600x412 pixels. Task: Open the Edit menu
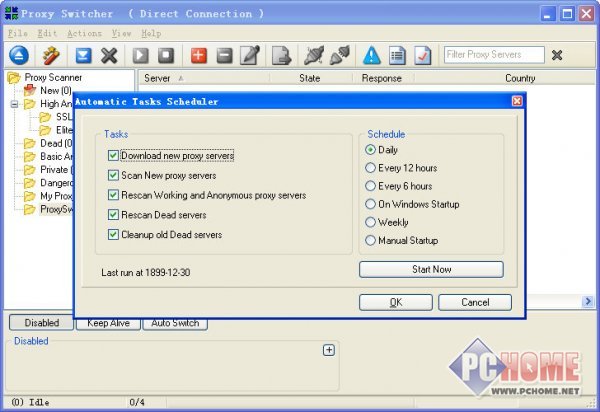tap(47, 33)
